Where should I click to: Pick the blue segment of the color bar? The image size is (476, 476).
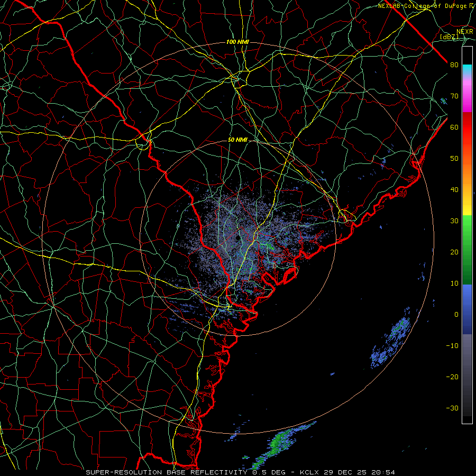(x=467, y=309)
